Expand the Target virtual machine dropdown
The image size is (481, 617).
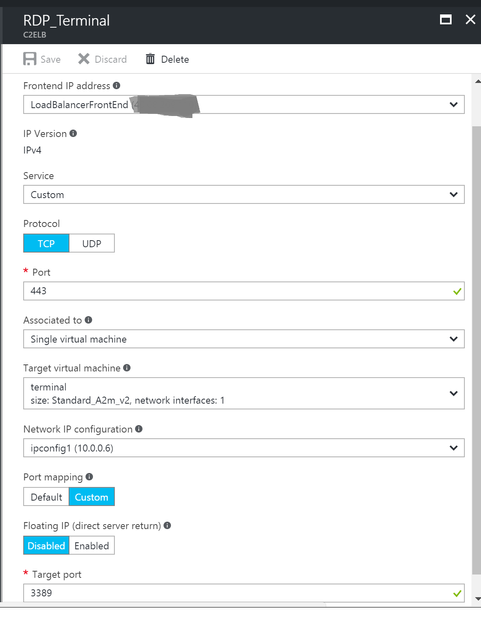coord(244,393)
